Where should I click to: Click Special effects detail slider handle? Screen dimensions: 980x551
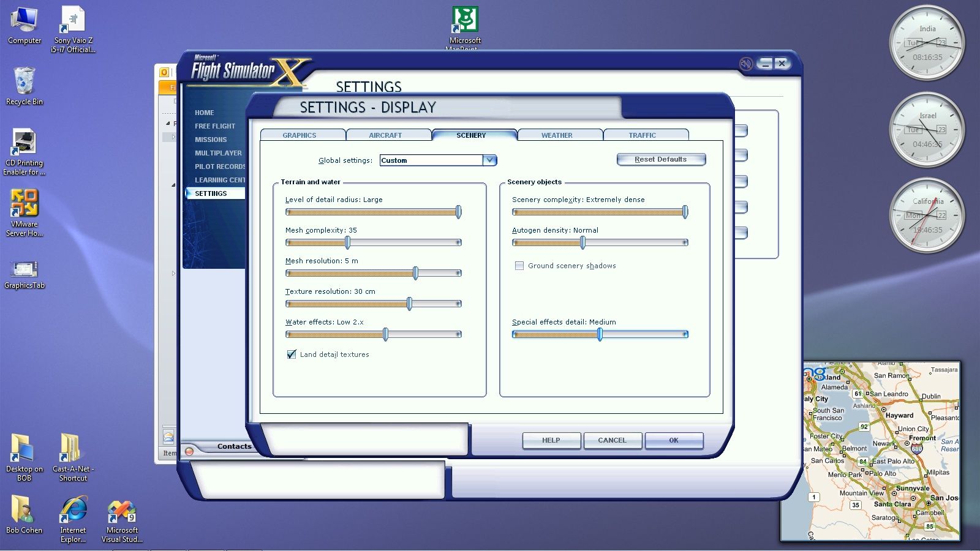(600, 334)
